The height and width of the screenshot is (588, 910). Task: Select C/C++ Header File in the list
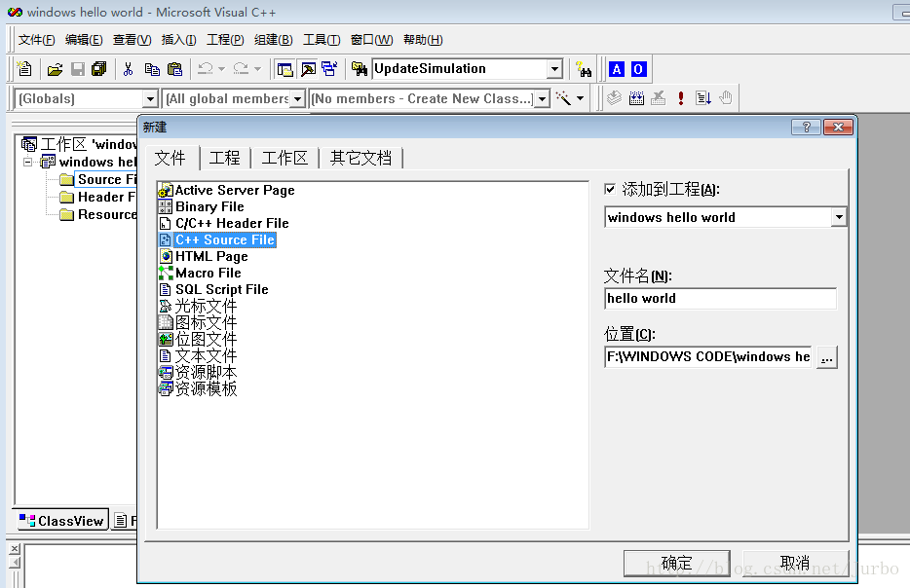(x=224, y=223)
